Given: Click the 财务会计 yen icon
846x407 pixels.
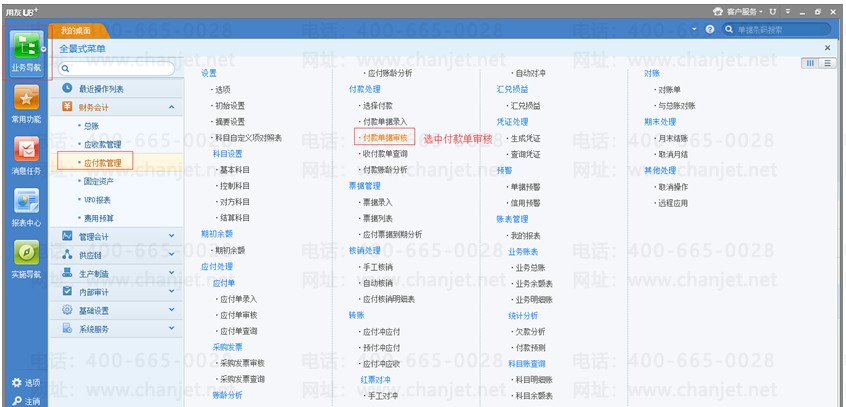Looking at the screenshot, I should click(67, 106).
